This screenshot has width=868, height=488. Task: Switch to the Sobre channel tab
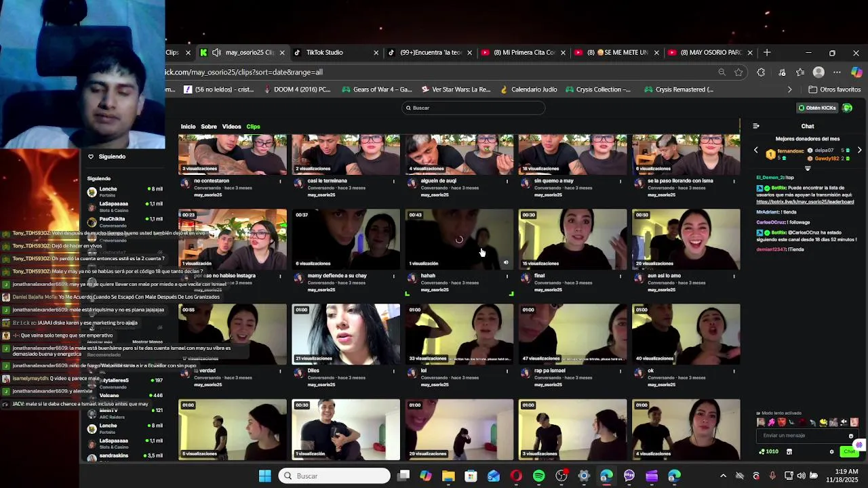click(209, 127)
